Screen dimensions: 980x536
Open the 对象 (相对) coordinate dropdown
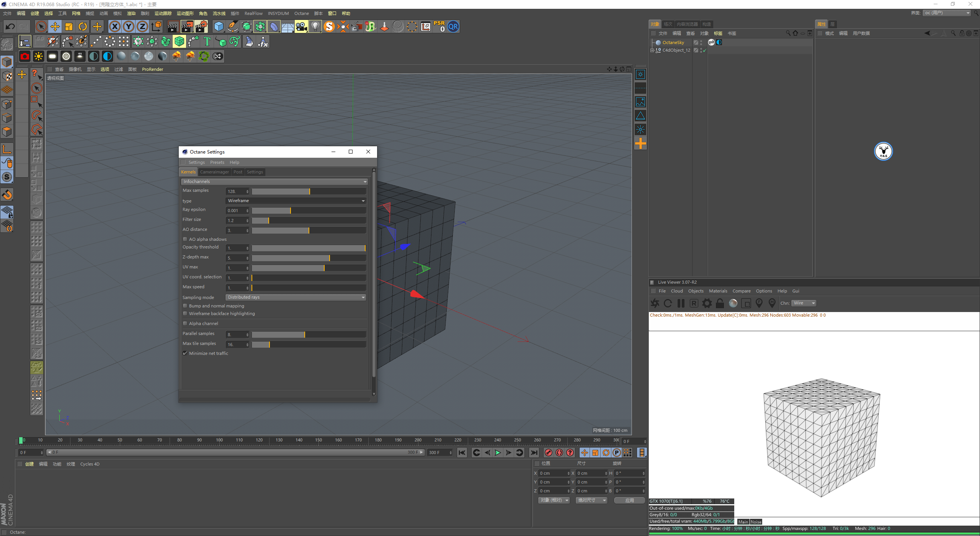click(554, 500)
